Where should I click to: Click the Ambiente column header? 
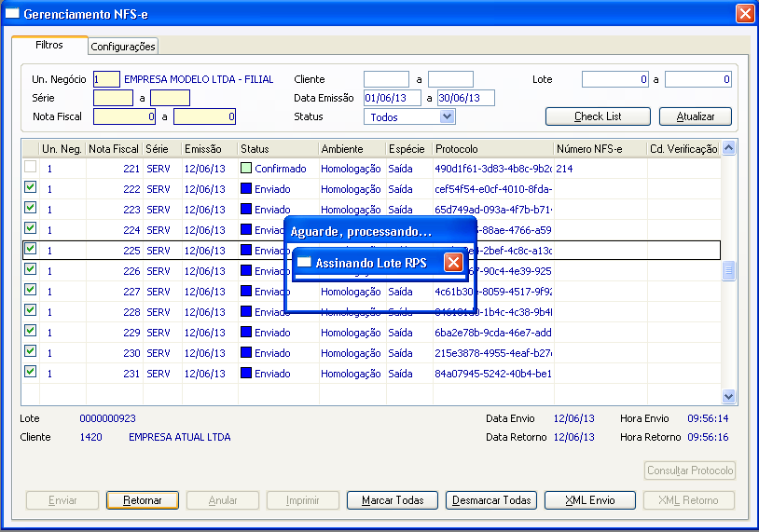(352, 149)
